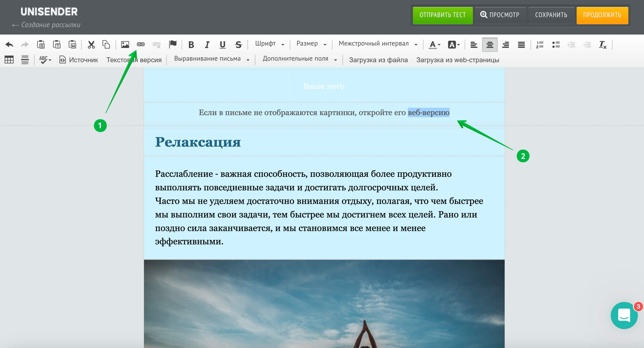Click the UNISENDER logo

coord(49,12)
